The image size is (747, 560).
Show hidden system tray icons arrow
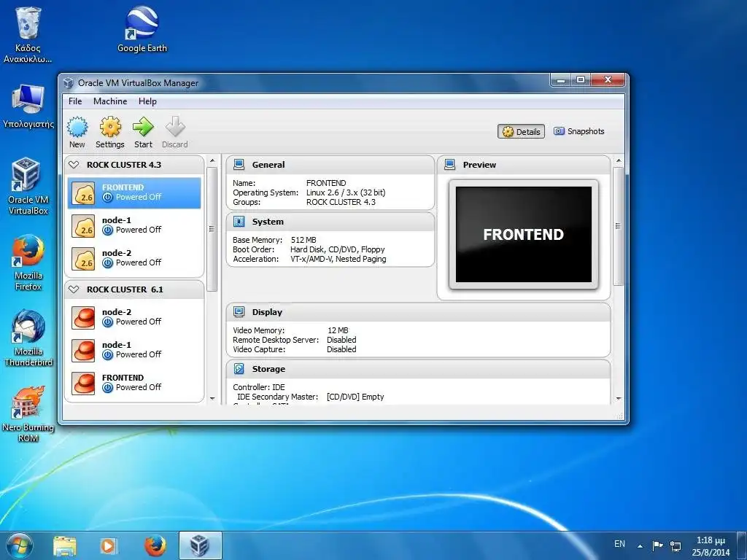[640, 545]
